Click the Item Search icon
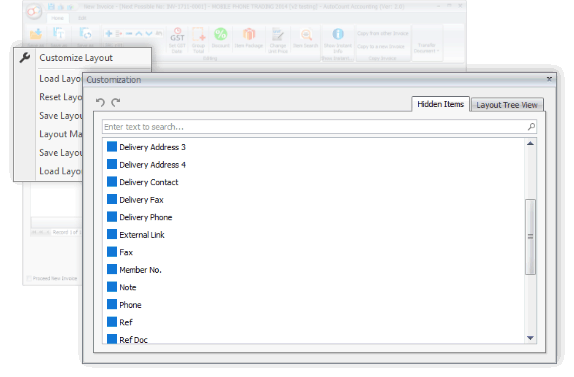This screenshot has height=377, width=574. pyautogui.click(x=306, y=34)
